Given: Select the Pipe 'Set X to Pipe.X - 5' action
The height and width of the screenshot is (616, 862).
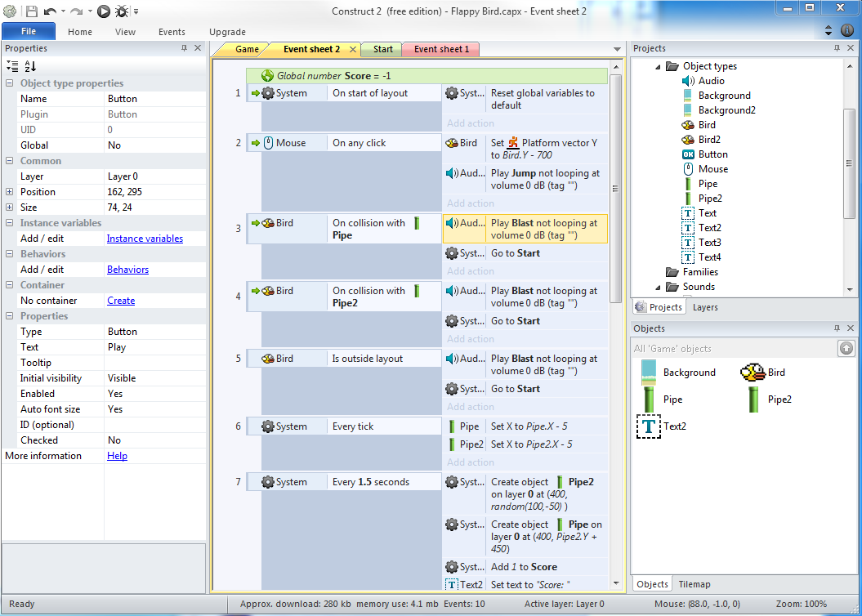Looking at the screenshot, I should coord(525,426).
